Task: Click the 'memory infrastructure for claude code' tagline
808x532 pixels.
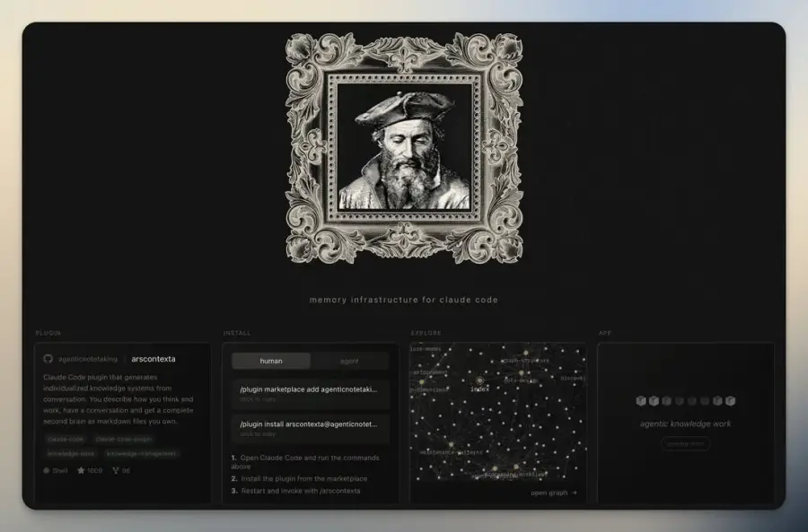Action: [403, 300]
